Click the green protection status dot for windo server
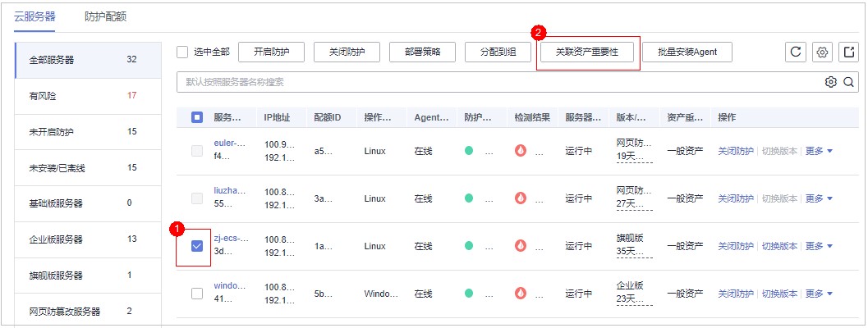The image size is (868, 328). pos(469,294)
